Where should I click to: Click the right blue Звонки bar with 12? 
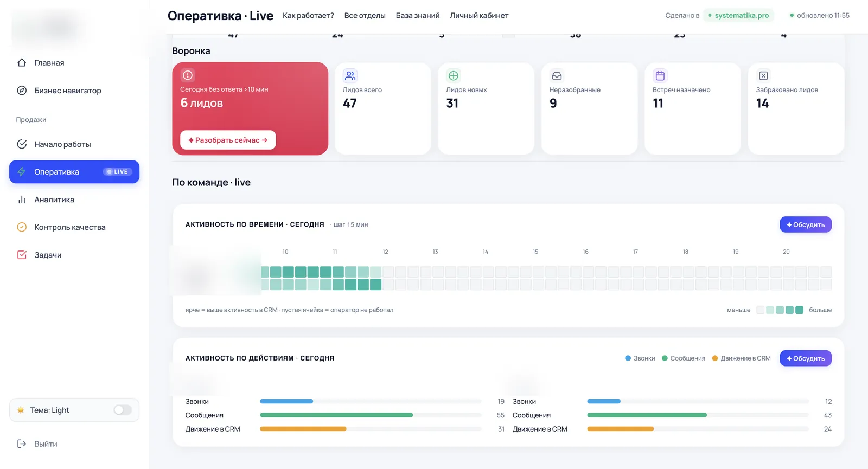point(604,401)
